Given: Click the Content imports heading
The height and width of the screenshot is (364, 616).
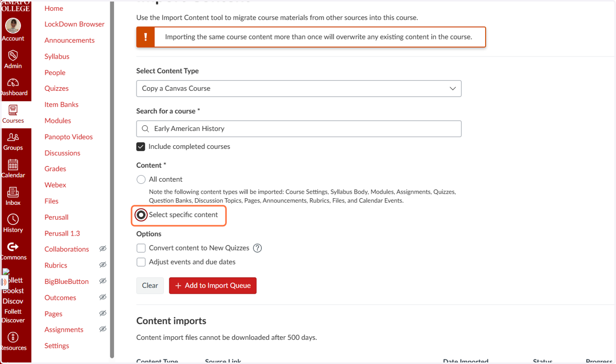Looking at the screenshot, I should 171,321.
